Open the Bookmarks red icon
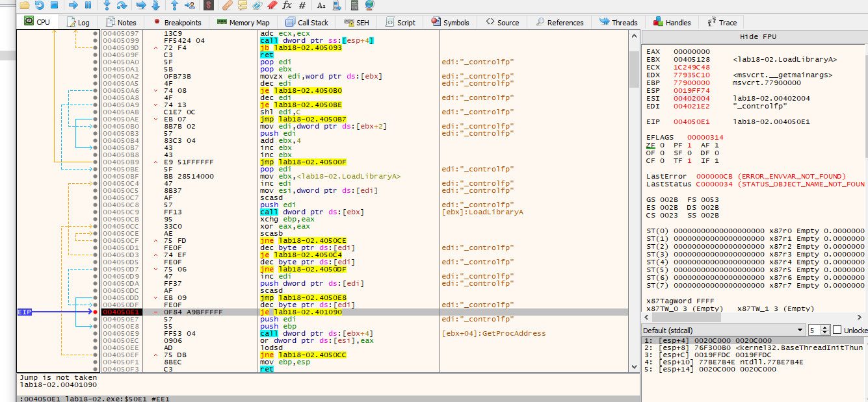This screenshot has height=402, width=868. tap(272, 5)
